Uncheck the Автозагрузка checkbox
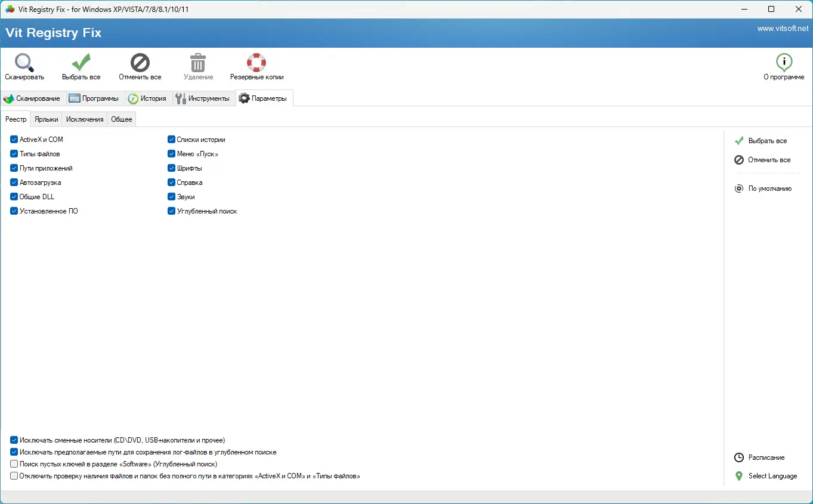The width and height of the screenshot is (813, 504). point(13,182)
